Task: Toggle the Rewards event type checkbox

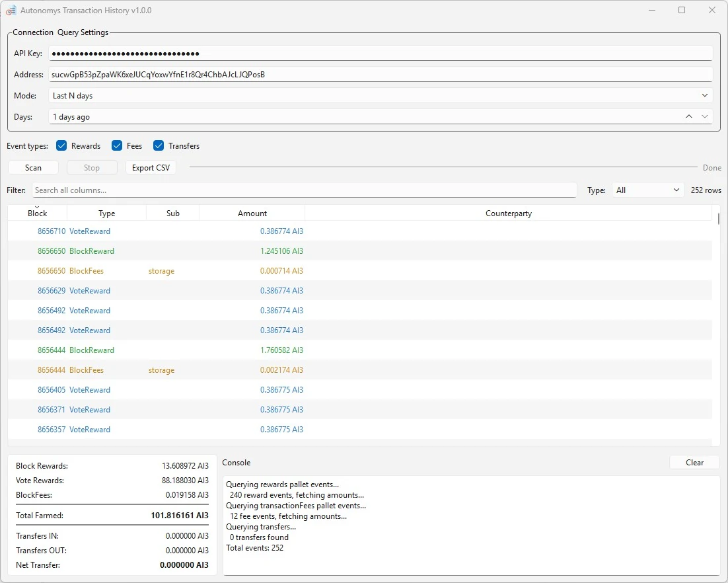Action: pyautogui.click(x=61, y=145)
